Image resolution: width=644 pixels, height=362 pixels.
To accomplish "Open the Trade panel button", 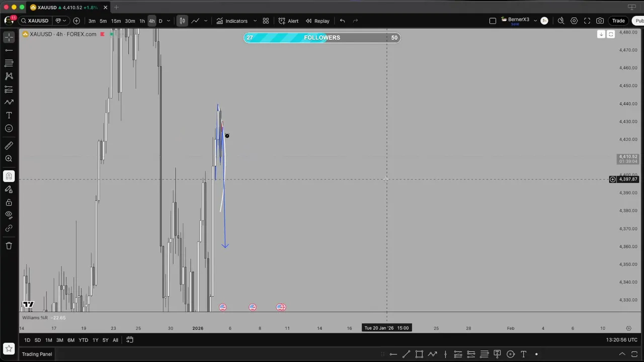I will tap(618, 21).
